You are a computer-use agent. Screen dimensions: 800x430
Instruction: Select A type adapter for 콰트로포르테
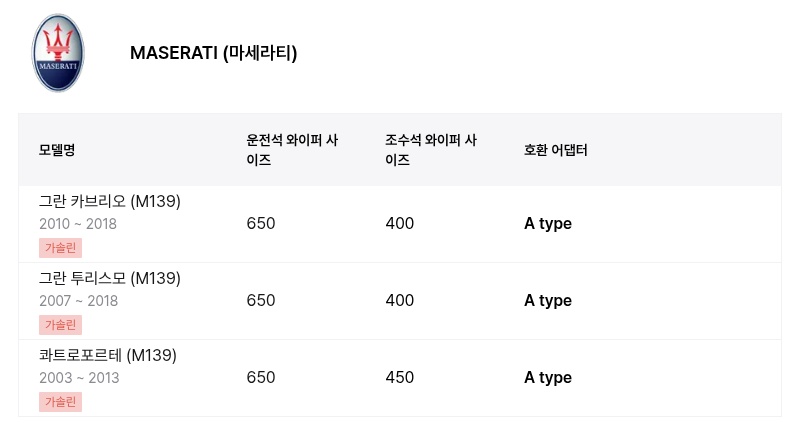point(548,378)
